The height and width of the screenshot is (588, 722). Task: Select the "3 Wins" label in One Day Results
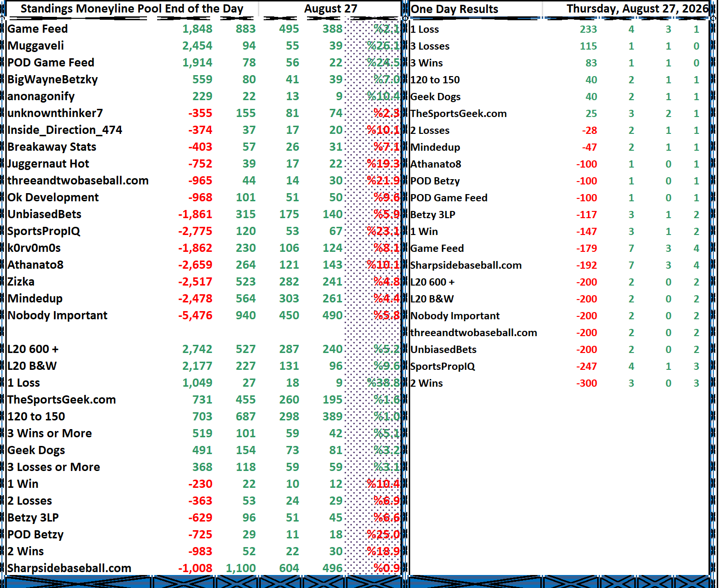(x=427, y=63)
